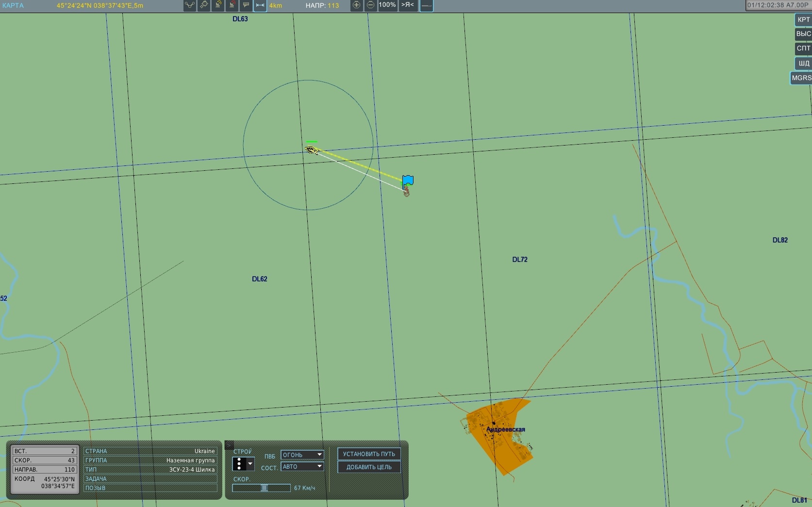Select the Shilka unit icon on map
Image resolution: width=812 pixels, height=507 pixels.
click(x=312, y=149)
